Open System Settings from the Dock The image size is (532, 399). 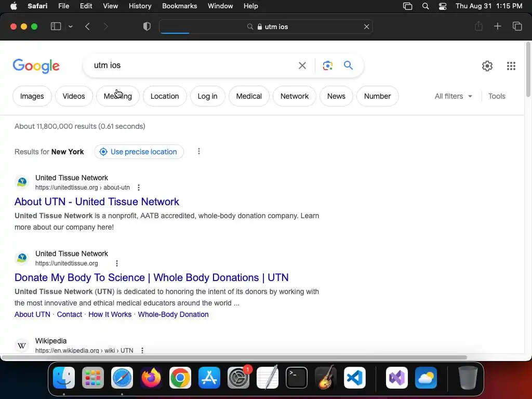click(238, 378)
